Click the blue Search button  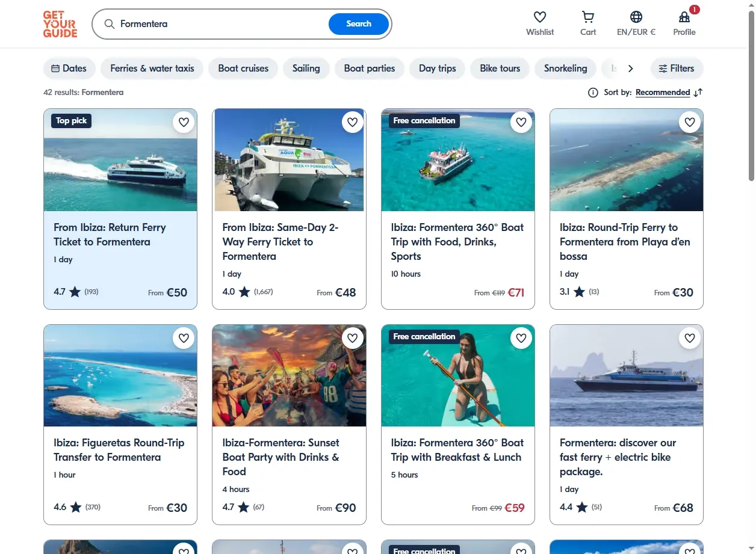tap(359, 24)
